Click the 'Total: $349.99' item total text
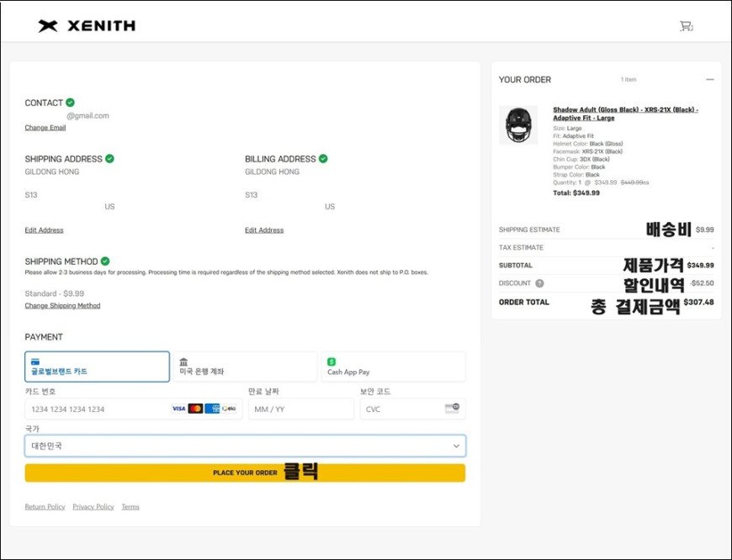The height and width of the screenshot is (560, 732). coord(576,193)
